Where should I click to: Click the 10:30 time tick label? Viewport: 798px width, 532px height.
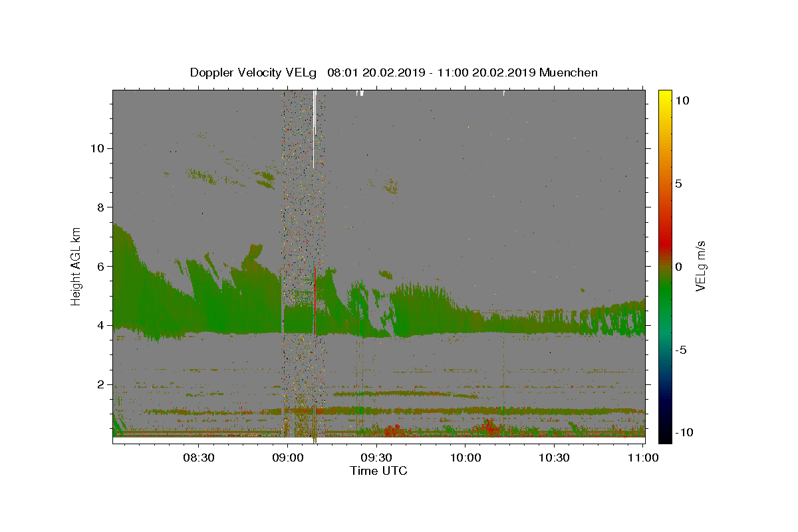(x=554, y=458)
